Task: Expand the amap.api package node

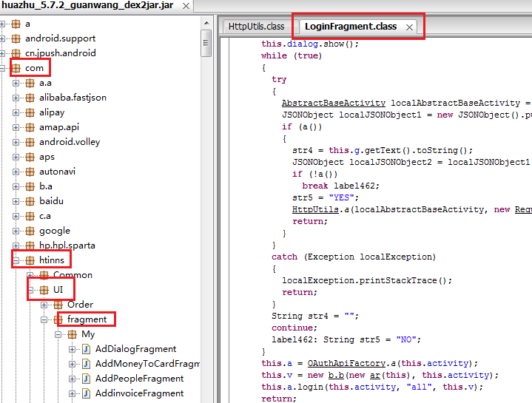Action: coord(16,127)
